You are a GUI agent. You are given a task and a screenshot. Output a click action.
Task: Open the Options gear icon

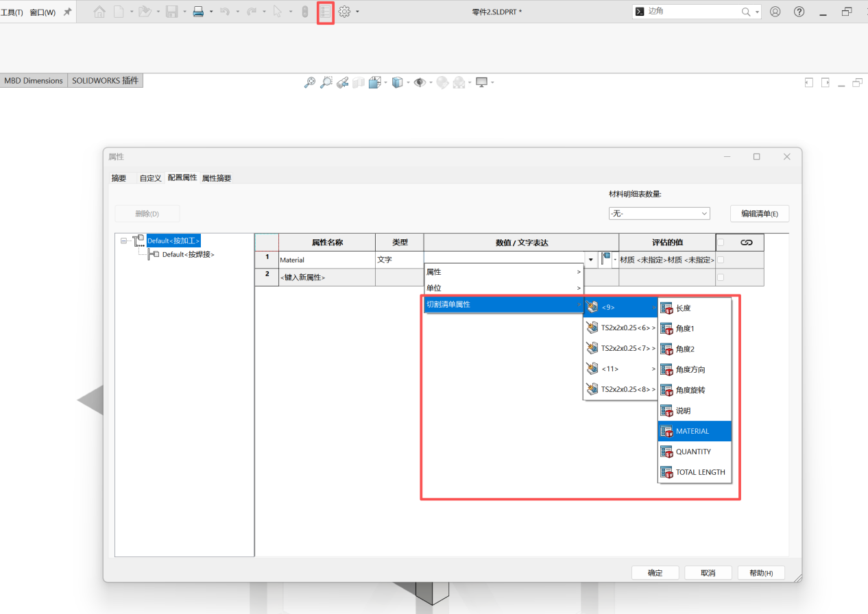345,12
